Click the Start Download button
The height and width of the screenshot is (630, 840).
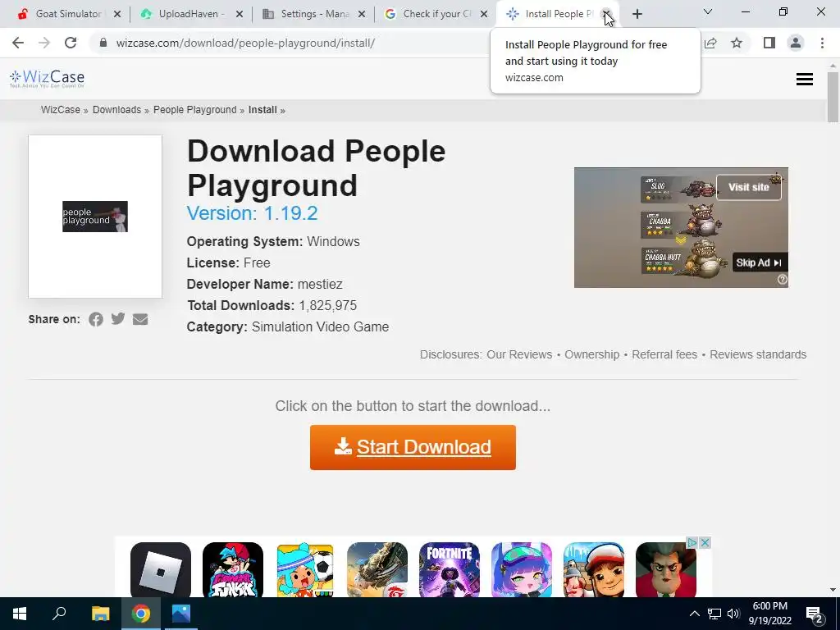pos(413,447)
